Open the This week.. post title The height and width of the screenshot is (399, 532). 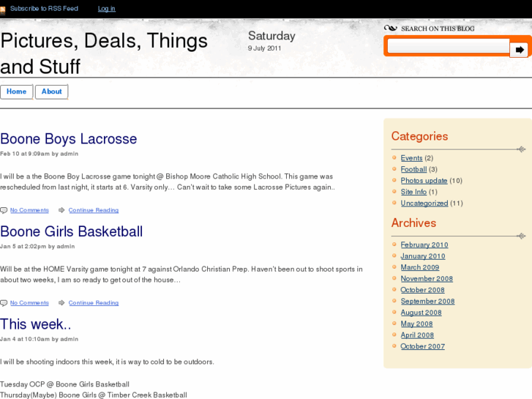(36, 324)
